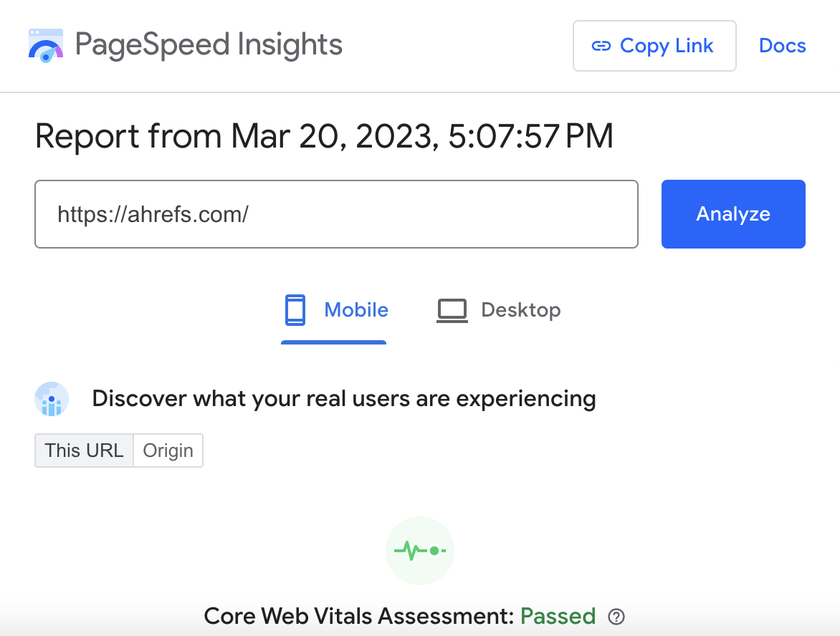Image resolution: width=840 pixels, height=636 pixels.
Task: Select the mobile phone icon
Action: click(295, 309)
